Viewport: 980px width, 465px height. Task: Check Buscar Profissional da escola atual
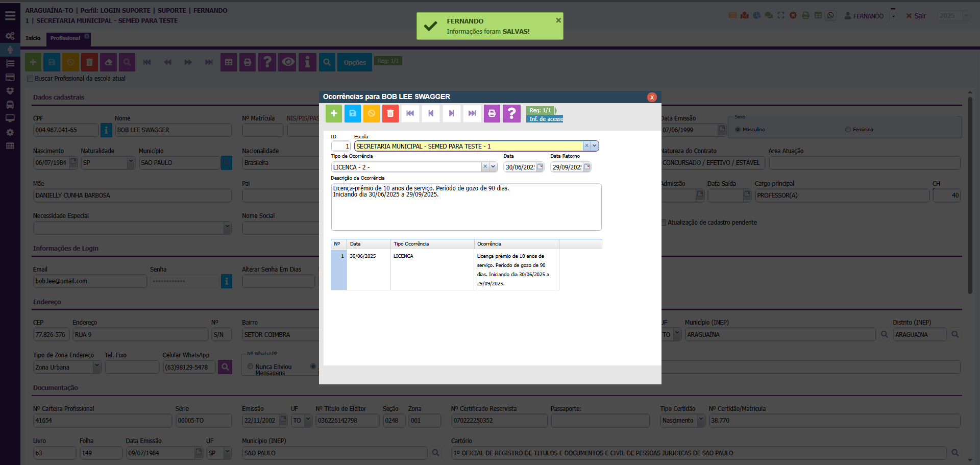coord(30,79)
